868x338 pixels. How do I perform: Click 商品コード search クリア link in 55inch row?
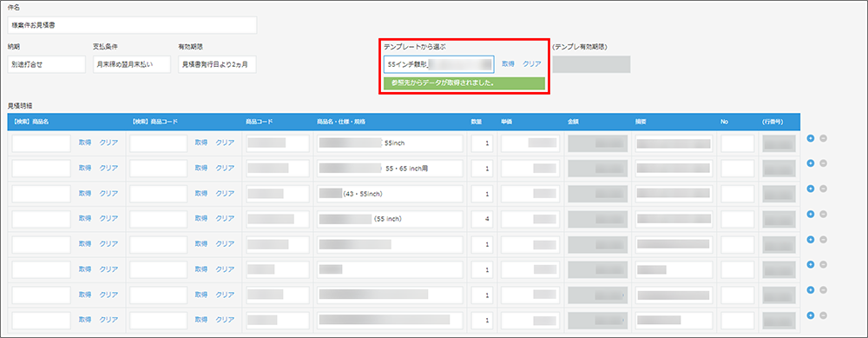point(225,143)
